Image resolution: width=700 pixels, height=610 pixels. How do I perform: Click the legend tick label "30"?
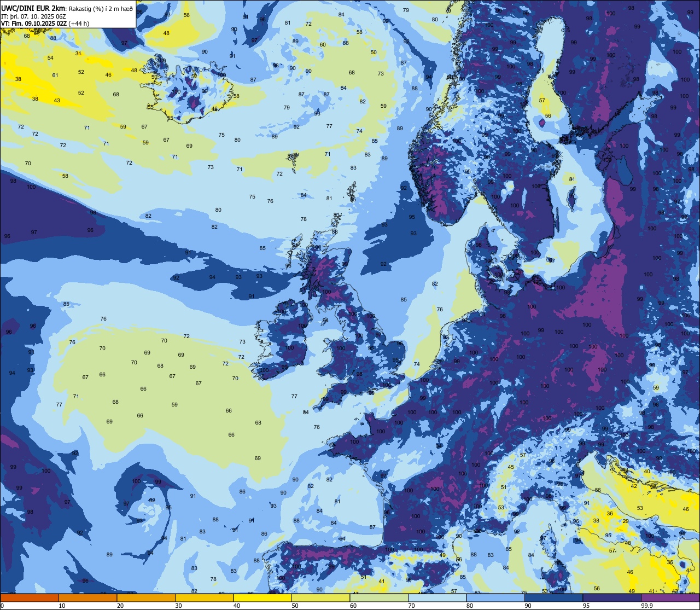178,606
